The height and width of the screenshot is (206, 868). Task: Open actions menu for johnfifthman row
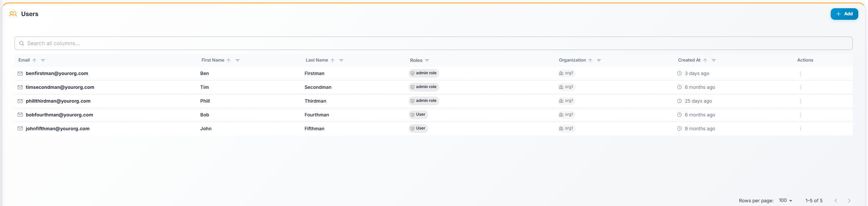coord(801,128)
